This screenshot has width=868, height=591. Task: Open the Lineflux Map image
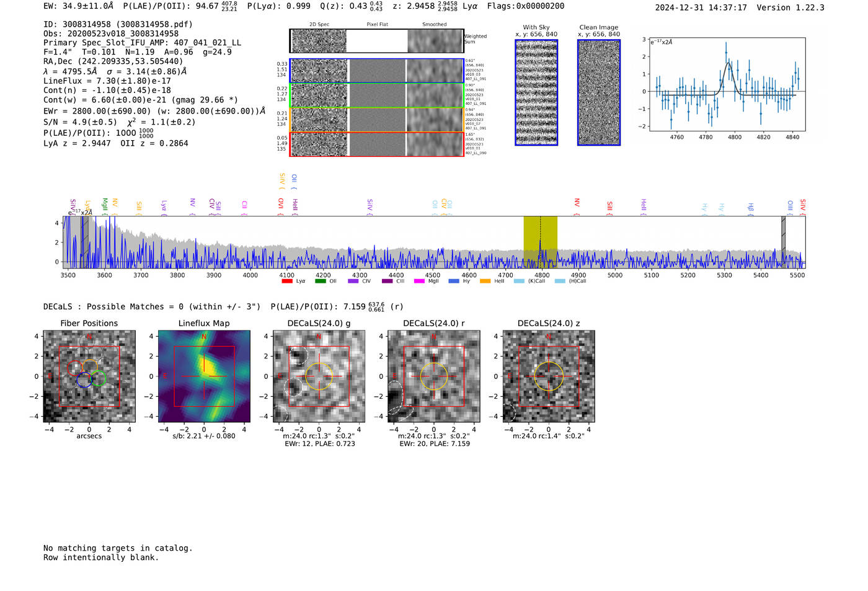(204, 376)
